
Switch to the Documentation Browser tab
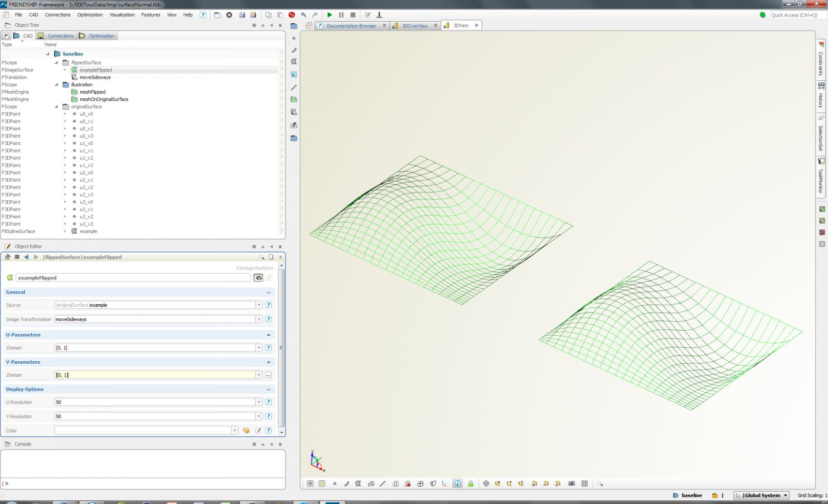(351, 25)
